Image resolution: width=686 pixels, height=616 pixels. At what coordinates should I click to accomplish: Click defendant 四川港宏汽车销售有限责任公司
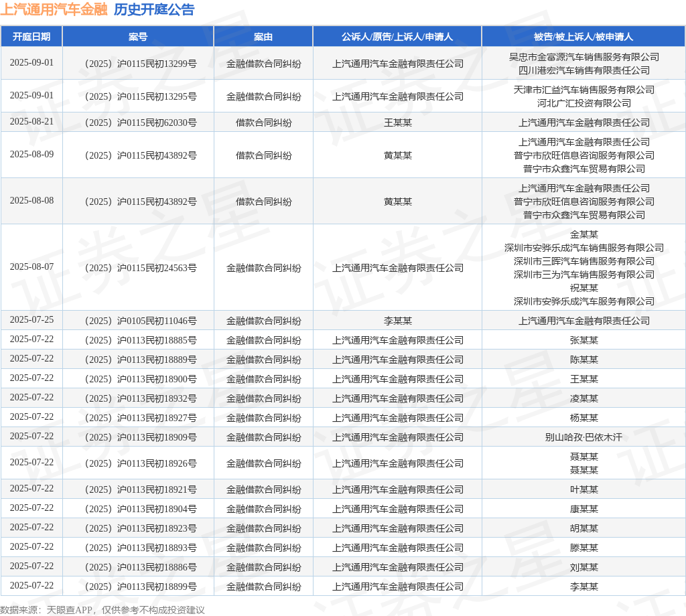pos(584,70)
